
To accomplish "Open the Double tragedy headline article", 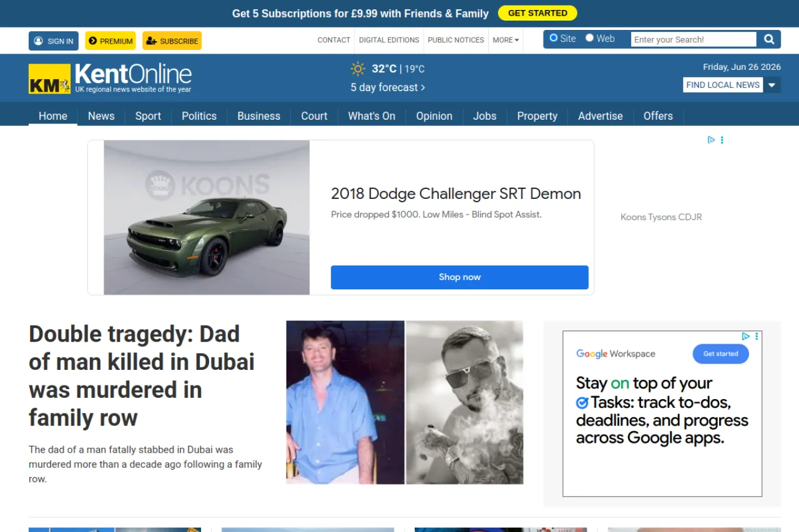I will [142, 375].
